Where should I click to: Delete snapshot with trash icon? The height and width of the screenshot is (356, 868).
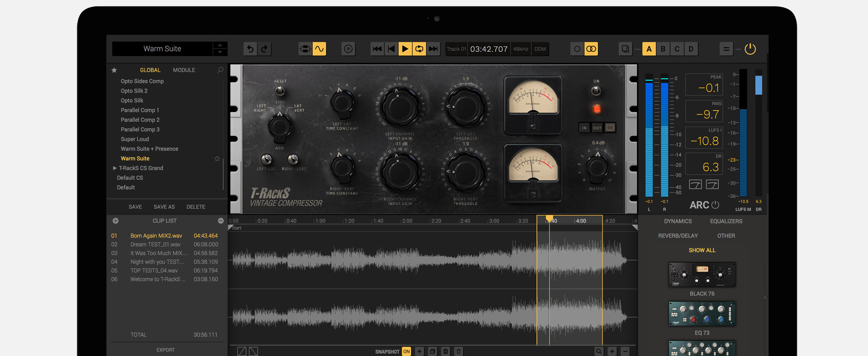[x=458, y=351]
